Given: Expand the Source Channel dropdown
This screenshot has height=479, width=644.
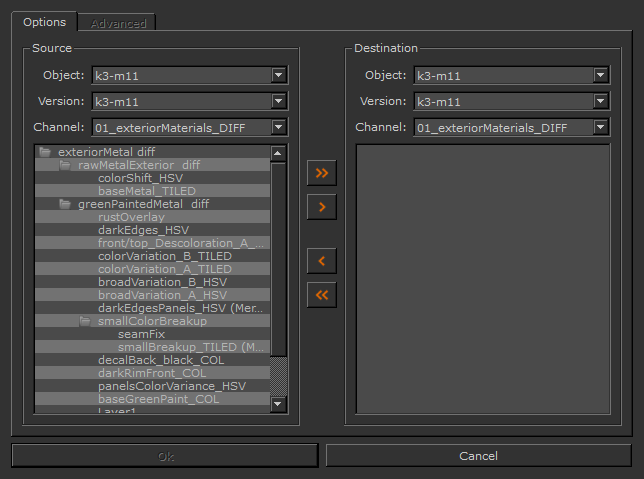Looking at the screenshot, I should point(279,127).
